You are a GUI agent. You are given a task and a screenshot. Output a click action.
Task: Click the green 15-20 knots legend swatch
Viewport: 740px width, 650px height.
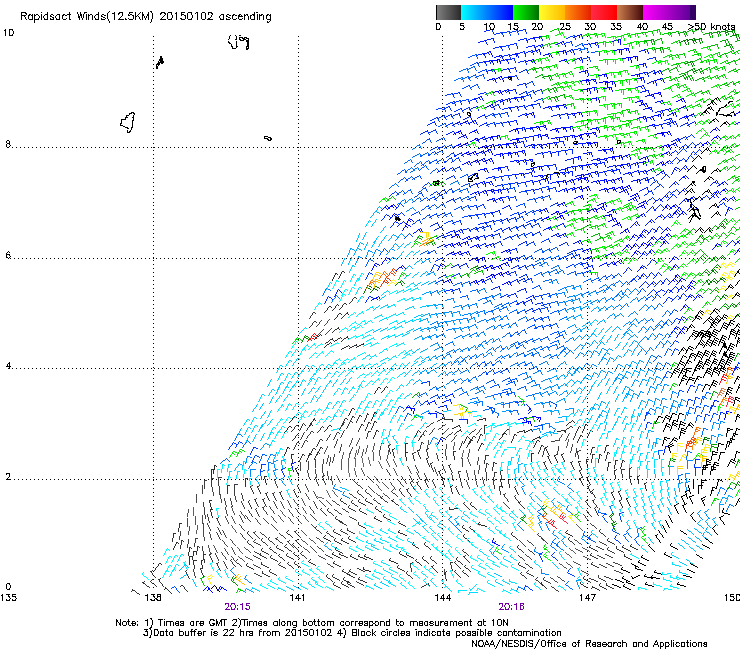click(526, 12)
